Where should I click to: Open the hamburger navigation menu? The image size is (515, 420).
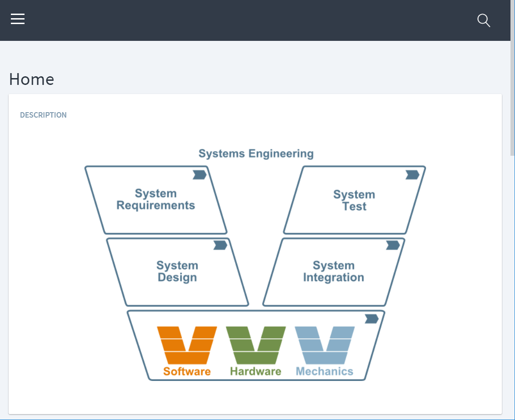pyautogui.click(x=18, y=19)
